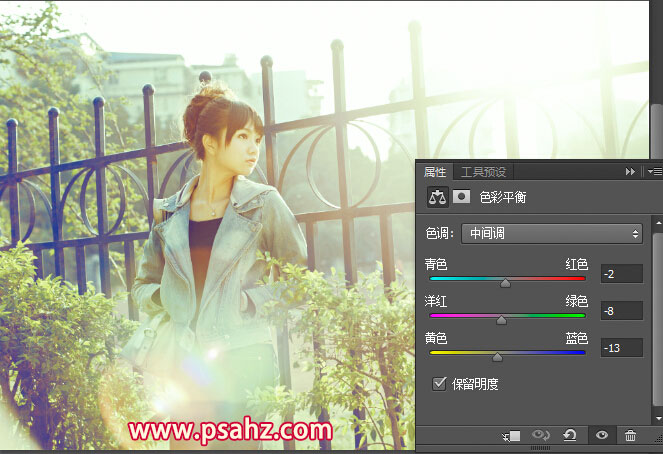Click the 洋红-绿色 slider handle
Image resolution: width=663 pixels, height=454 pixels.
pos(501,320)
